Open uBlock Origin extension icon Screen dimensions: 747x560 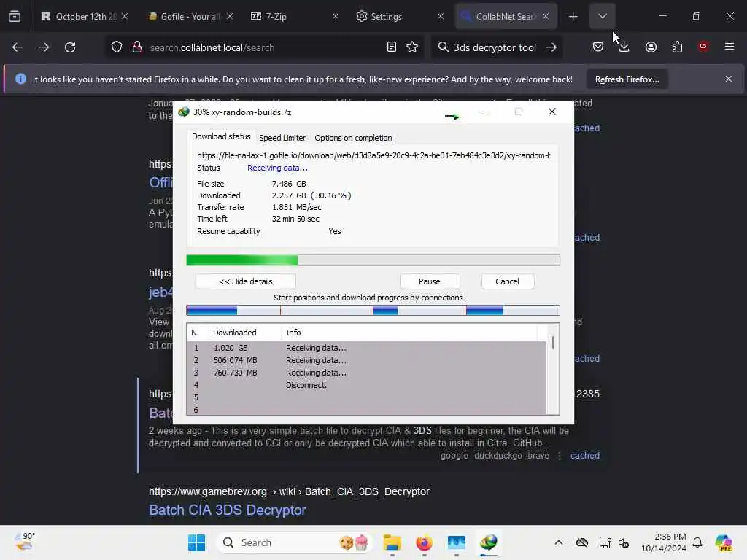pyautogui.click(x=703, y=47)
